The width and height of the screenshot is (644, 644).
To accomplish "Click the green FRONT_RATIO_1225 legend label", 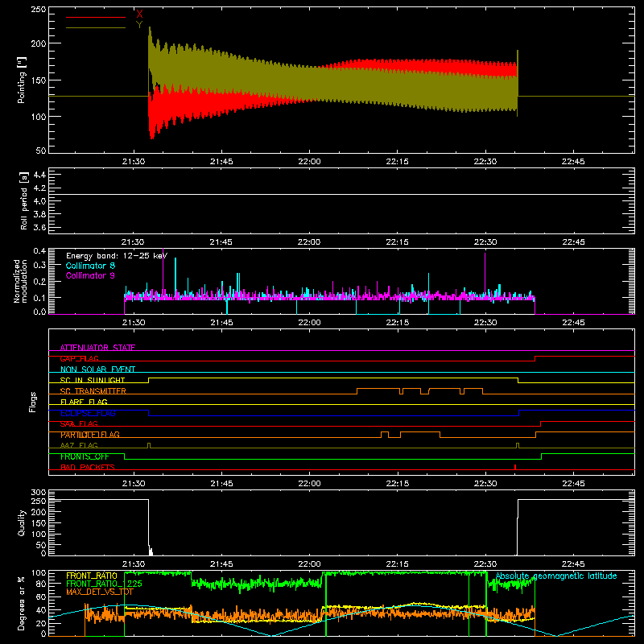I will pyautogui.click(x=105, y=584).
